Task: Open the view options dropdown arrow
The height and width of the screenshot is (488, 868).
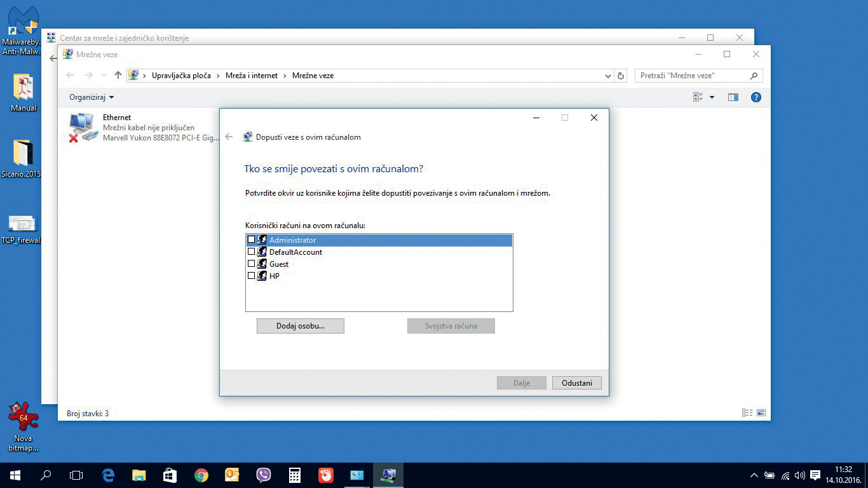Action: pyautogui.click(x=712, y=97)
